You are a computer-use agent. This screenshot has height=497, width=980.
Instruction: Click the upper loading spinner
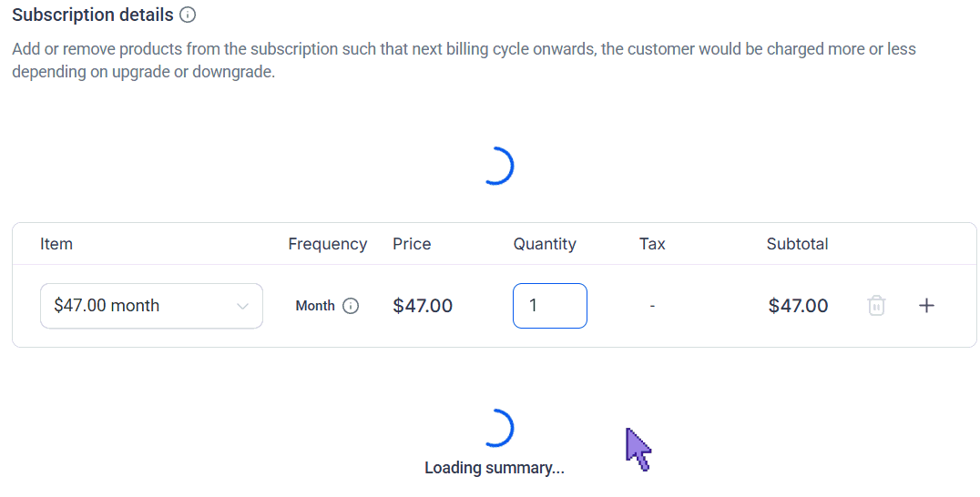(x=497, y=166)
